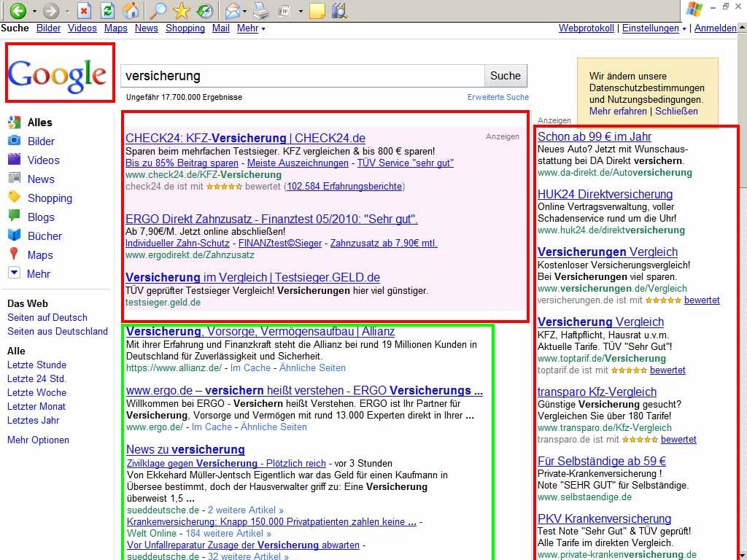Click the Suche search button
747x560 pixels.
tap(505, 76)
